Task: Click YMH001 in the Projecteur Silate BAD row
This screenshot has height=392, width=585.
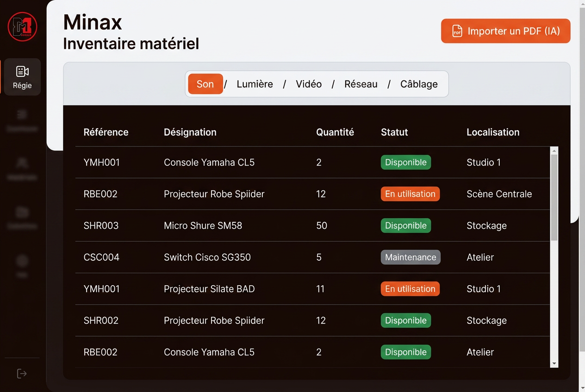Action: 102,289
